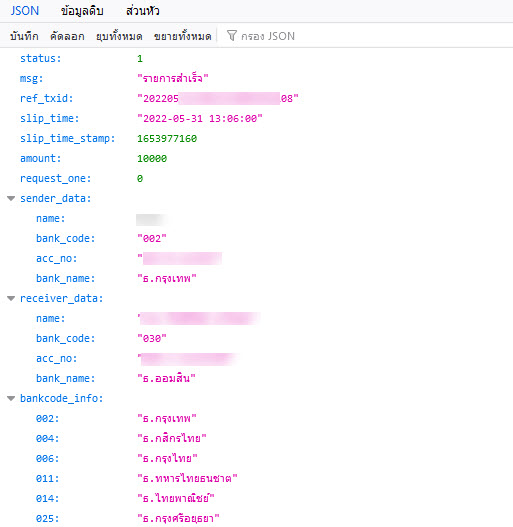Viewport: 513px width, 527px height.
Task: Select the amount key
Action: tap(41, 158)
